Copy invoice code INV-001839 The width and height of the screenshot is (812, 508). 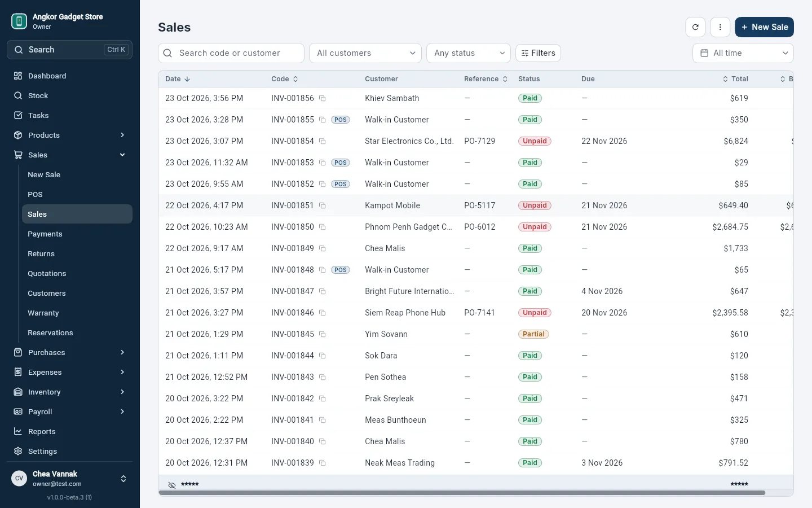tap(323, 463)
